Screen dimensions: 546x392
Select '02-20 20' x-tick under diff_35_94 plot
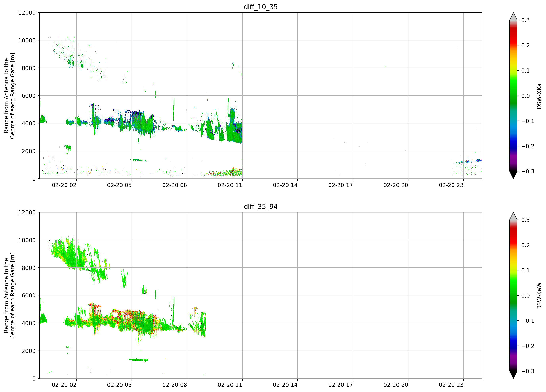tap(396, 385)
